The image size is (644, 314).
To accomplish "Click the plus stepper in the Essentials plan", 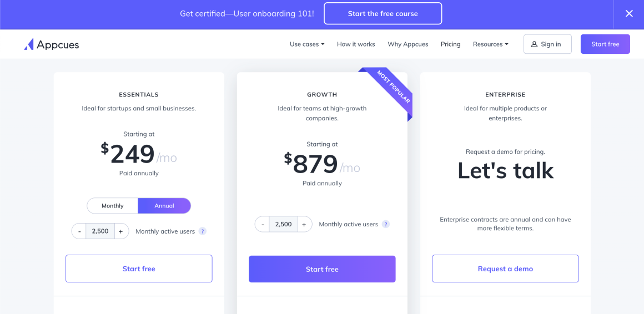I will [x=121, y=231].
